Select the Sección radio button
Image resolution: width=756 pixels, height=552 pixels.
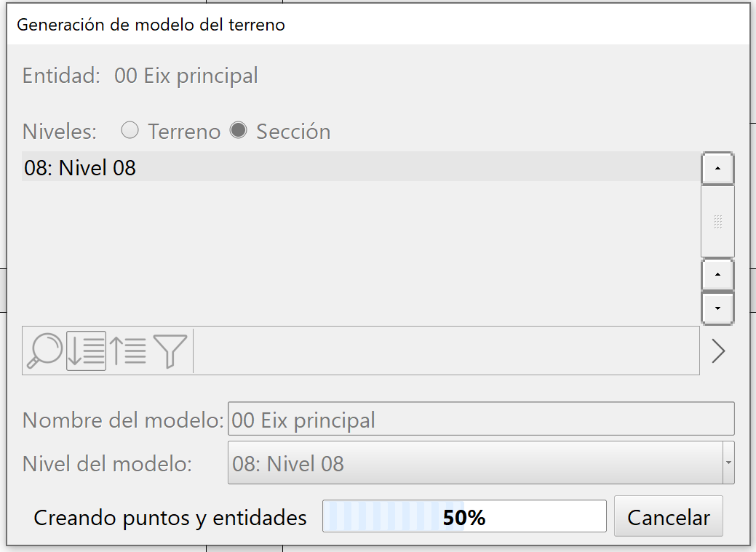coord(240,131)
